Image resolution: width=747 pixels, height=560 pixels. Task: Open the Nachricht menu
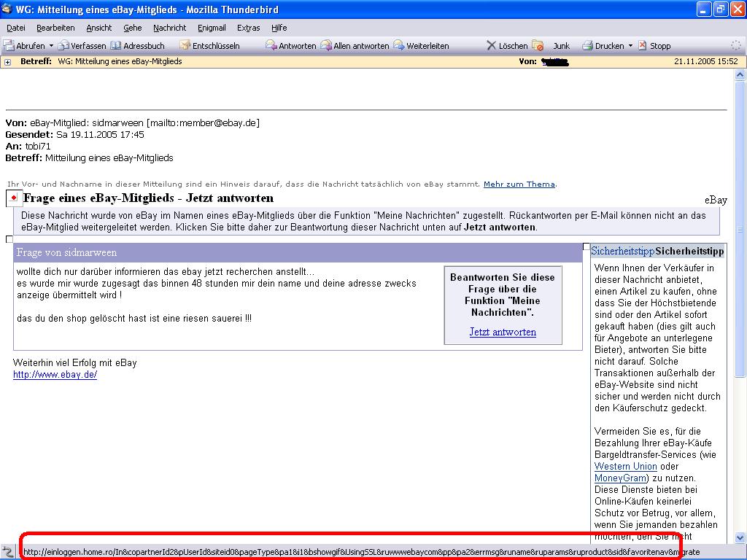point(169,28)
